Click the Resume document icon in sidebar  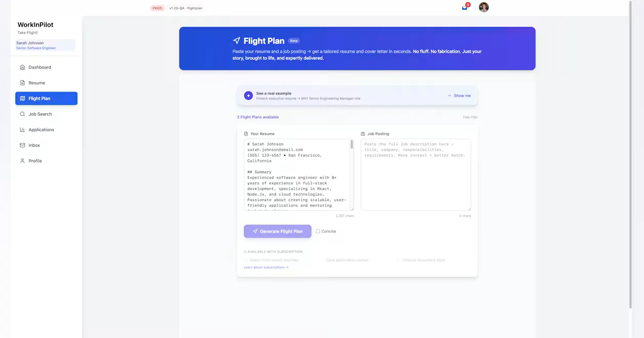tap(23, 83)
